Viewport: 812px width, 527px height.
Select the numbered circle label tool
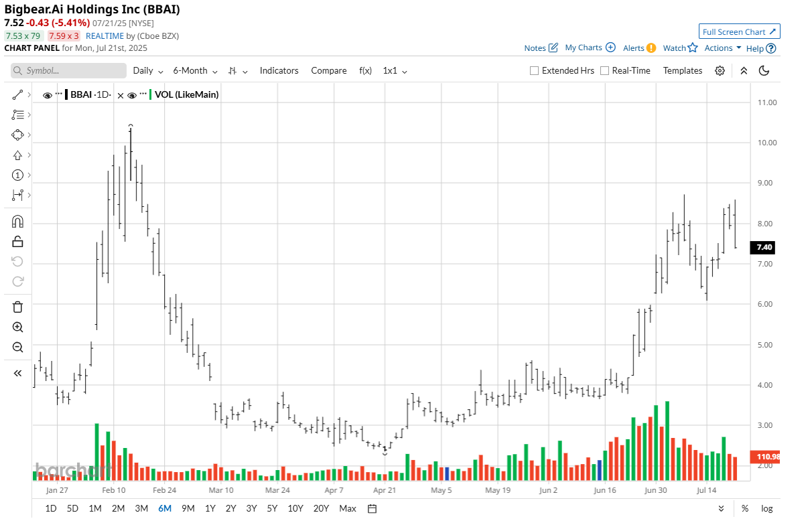(17, 175)
